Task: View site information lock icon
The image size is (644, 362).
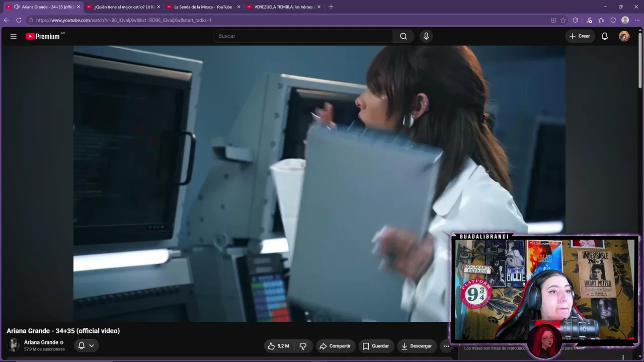Action: coord(31,20)
